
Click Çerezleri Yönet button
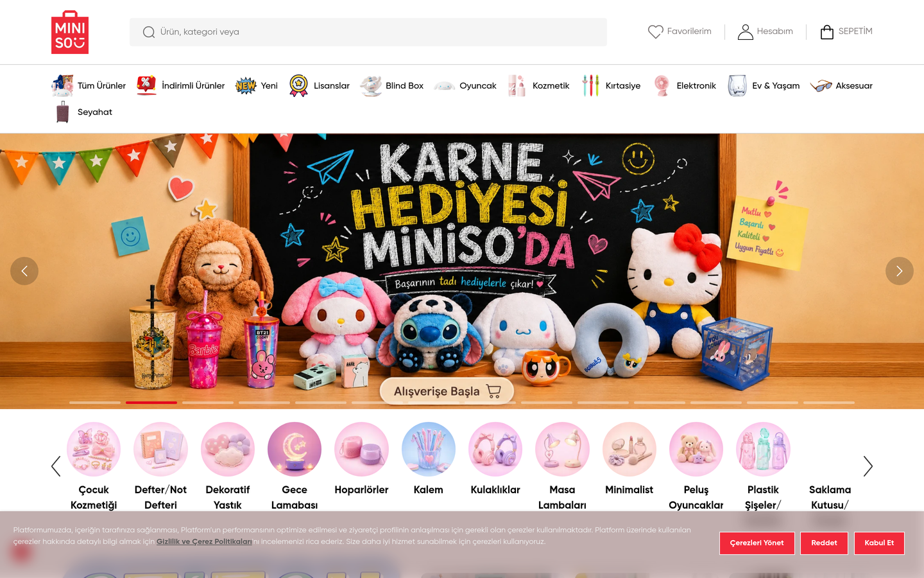coord(757,543)
